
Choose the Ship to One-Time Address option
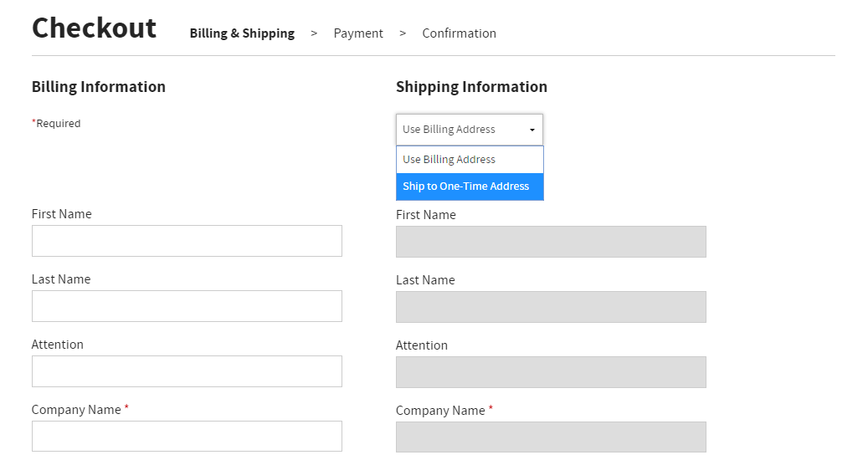tap(470, 187)
